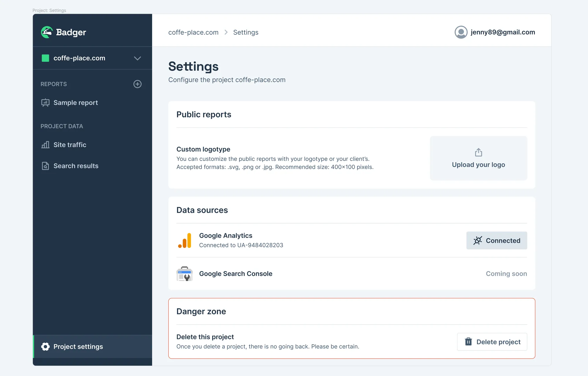The width and height of the screenshot is (588, 376).
Task: Click the green coffe-place.com project color square
Action: pyautogui.click(x=45, y=58)
